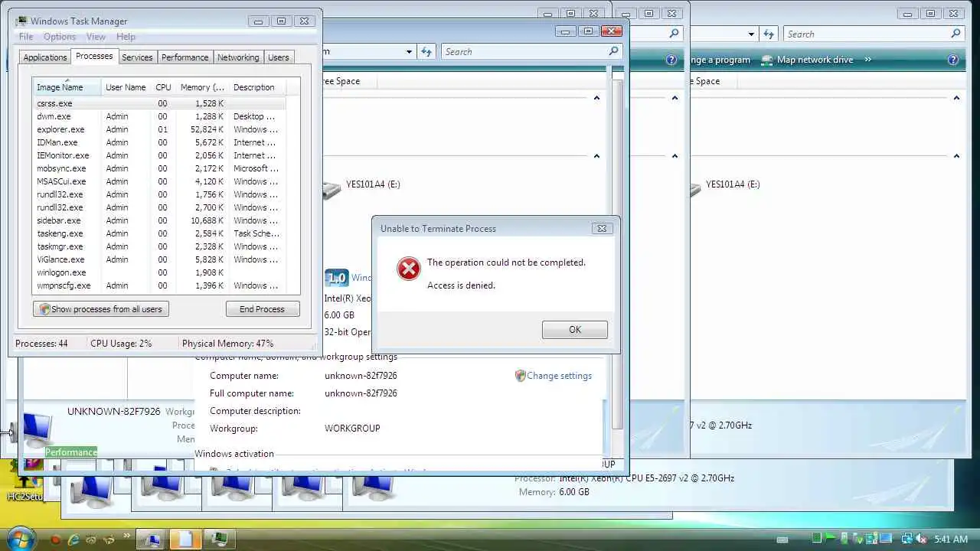Click shield icon on Show processes button

[x=44, y=309]
